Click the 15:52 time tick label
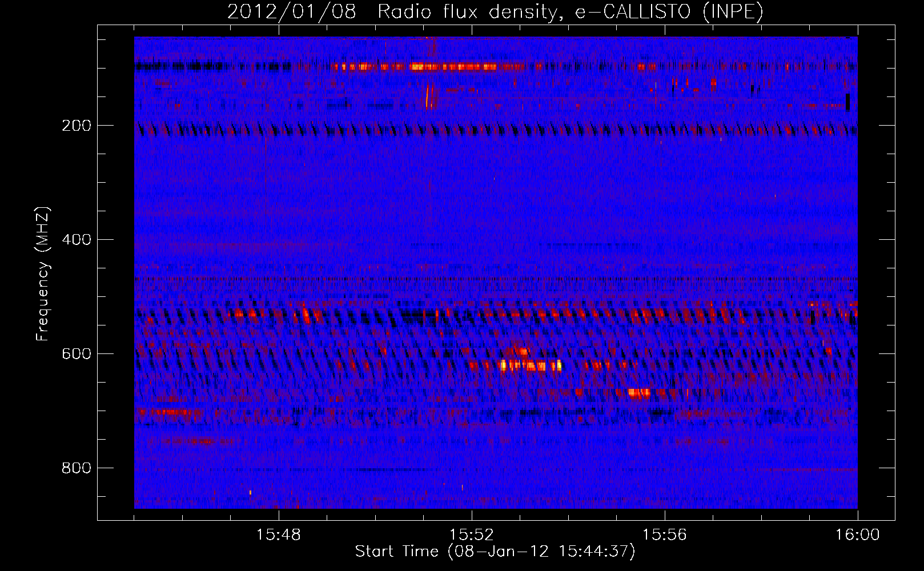 click(472, 535)
